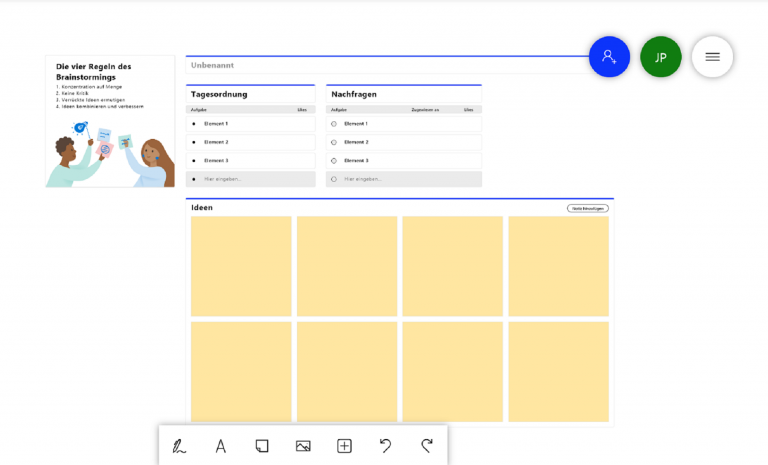768x465 pixels.
Task: Click the Die vier Regeln des Brainstormings title
Action: pos(94,72)
